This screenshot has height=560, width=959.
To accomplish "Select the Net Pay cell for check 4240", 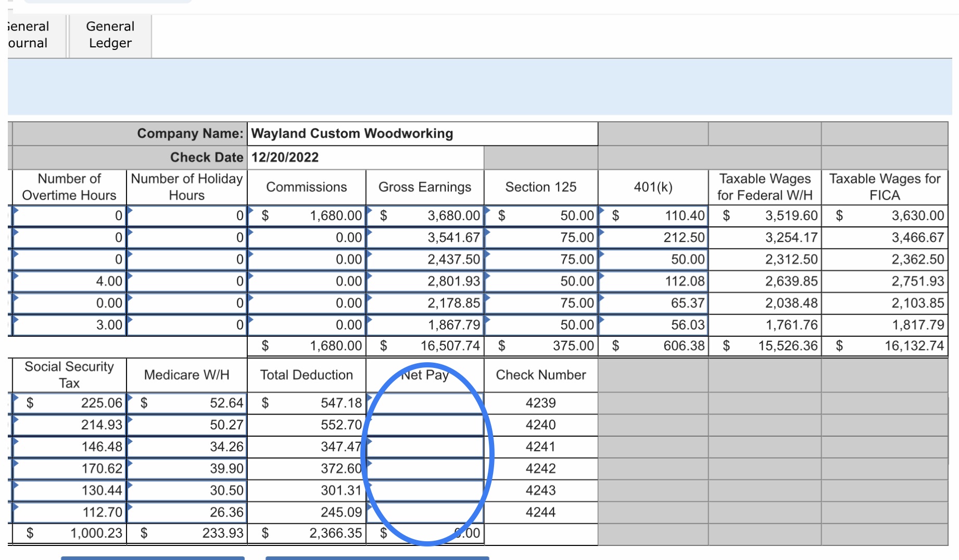I will coord(425,425).
